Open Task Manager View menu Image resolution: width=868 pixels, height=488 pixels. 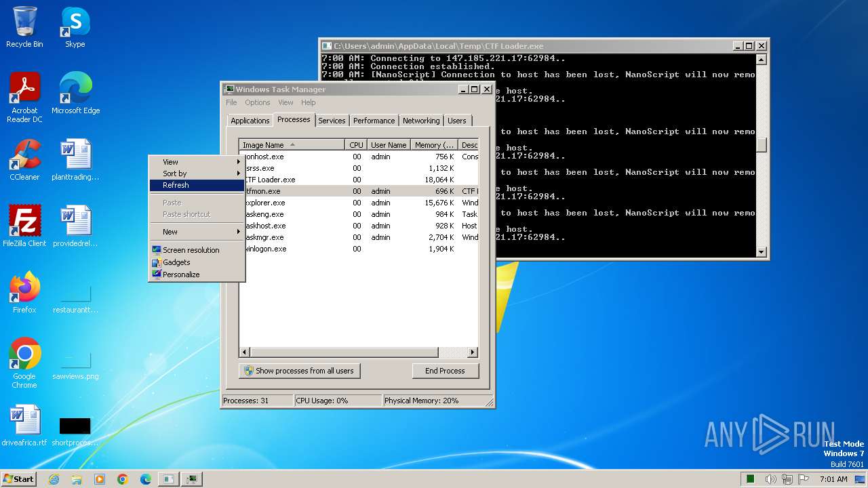[x=285, y=102]
